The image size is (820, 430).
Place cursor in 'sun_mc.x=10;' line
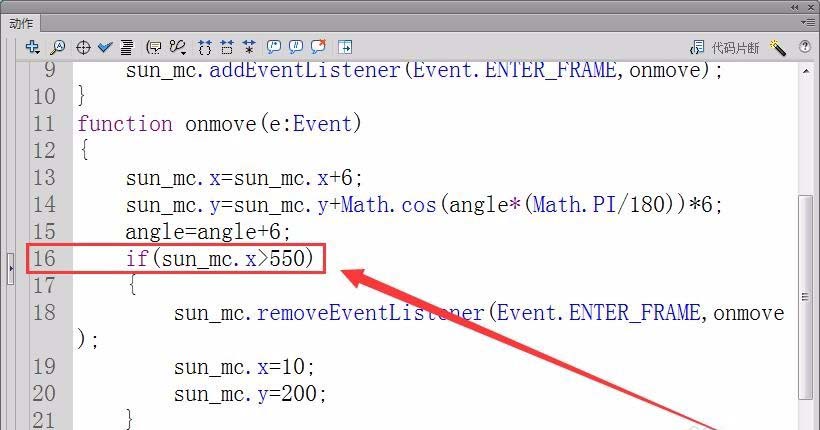[244, 367]
